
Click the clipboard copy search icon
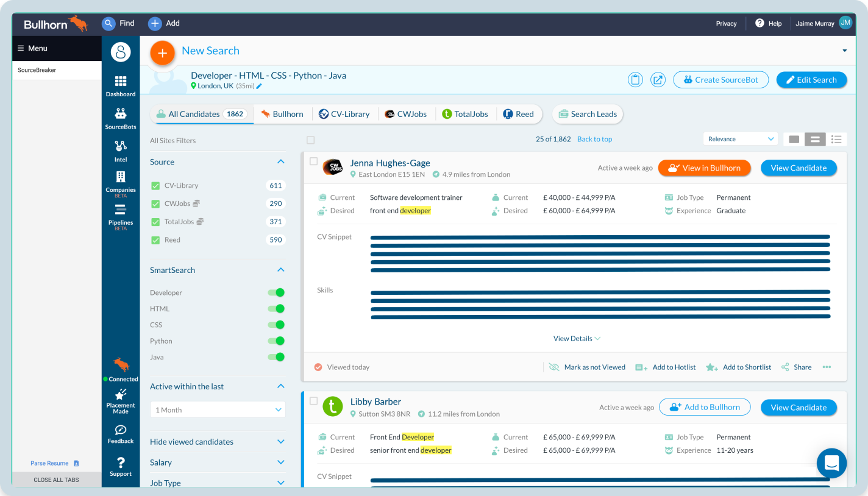click(x=635, y=80)
